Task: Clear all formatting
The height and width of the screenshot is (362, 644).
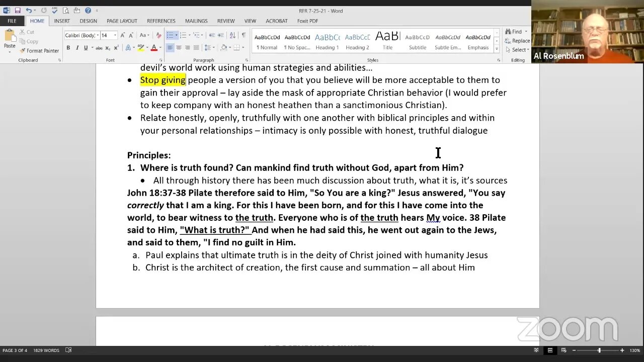Action: tap(158, 35)
